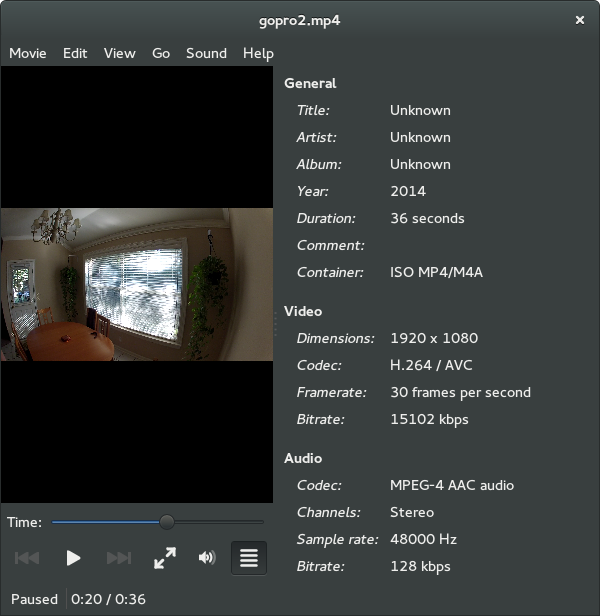
Task: Click the Duration value '36 seconds'
Action: pos(427,218)
